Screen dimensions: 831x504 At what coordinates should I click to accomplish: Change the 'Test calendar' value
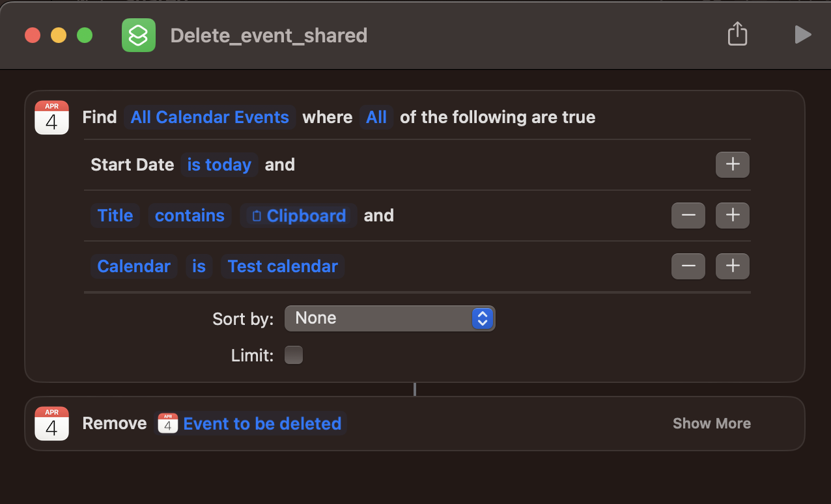click(283, 266)
